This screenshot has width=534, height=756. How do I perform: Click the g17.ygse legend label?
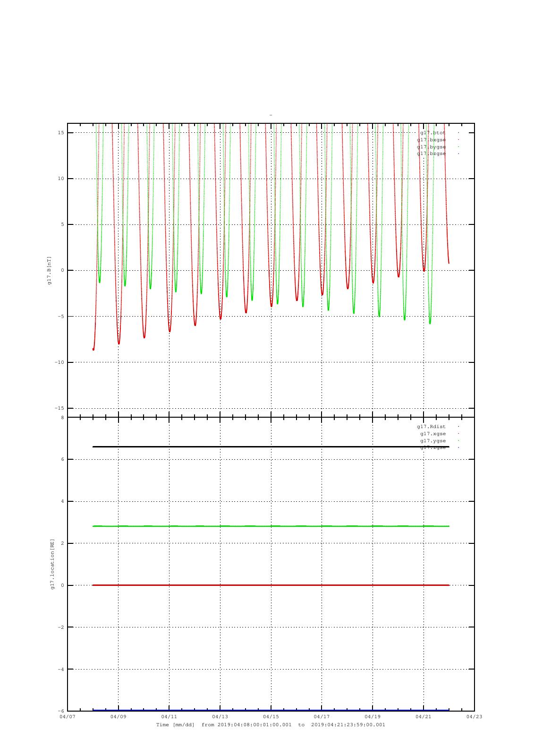point(432,441)
